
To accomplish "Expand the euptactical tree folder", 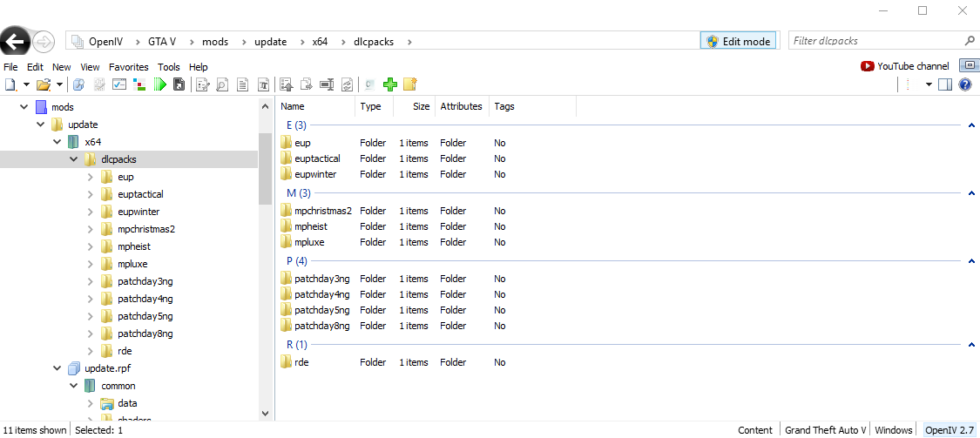I will 91,194.
